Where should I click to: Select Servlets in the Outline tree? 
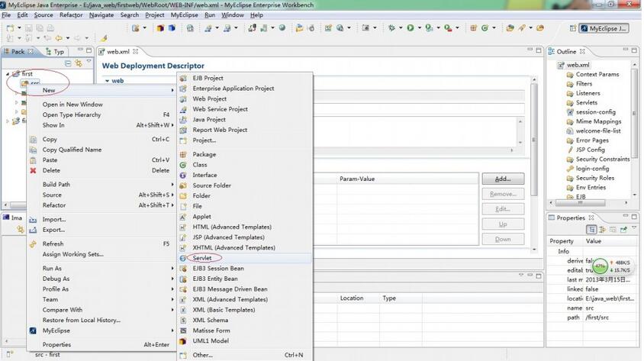(587, 103)
